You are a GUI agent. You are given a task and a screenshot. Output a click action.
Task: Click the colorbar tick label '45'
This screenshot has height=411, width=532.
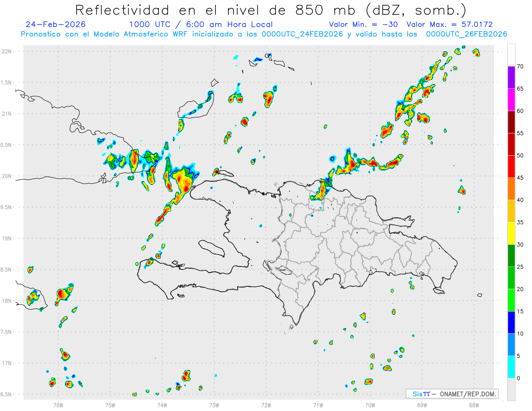(520, 178)
